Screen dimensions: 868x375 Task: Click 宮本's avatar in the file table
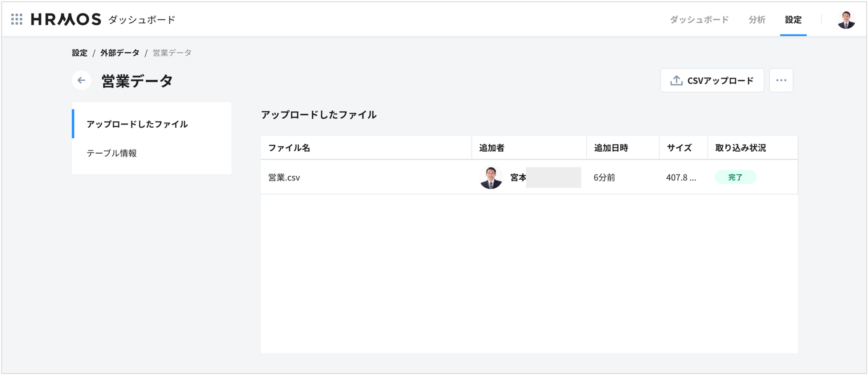tap(492, 178)
